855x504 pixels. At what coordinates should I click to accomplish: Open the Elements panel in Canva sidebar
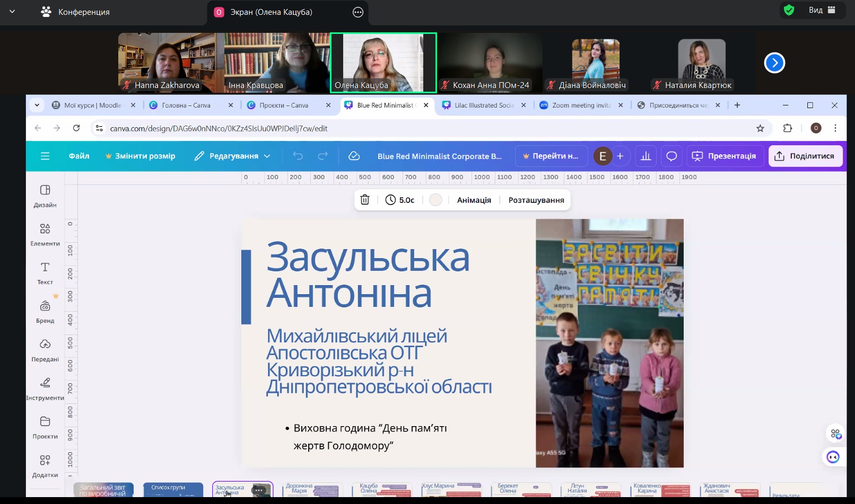click(45, 234)
